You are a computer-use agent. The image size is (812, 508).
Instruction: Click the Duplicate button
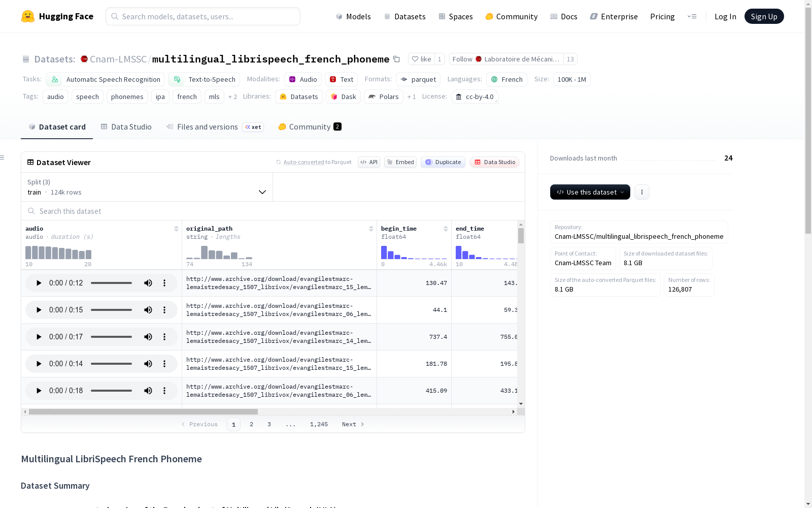pos(443,162)
